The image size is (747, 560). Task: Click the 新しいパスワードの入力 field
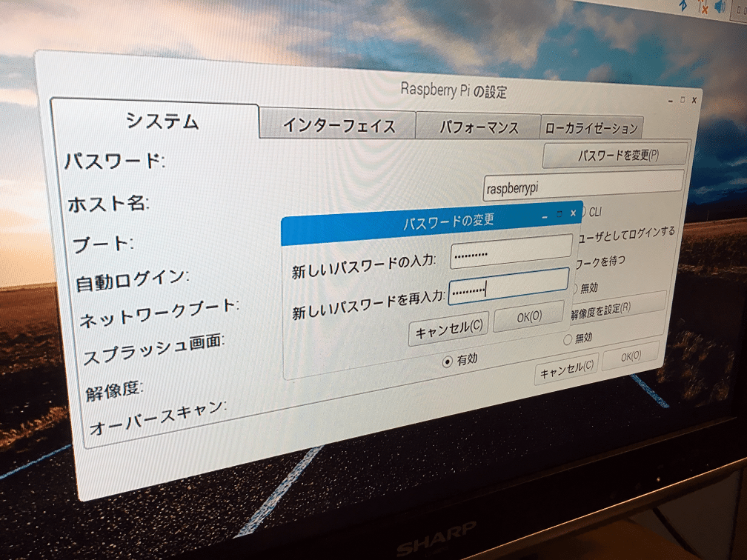(x=511, y=251)
